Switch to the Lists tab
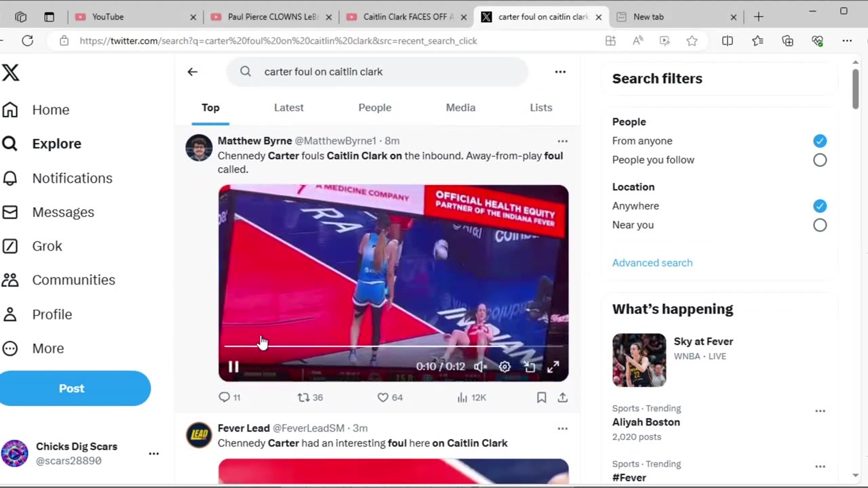Image resolution: width=868 pixels, height=488 pixels. coord(541,108)
